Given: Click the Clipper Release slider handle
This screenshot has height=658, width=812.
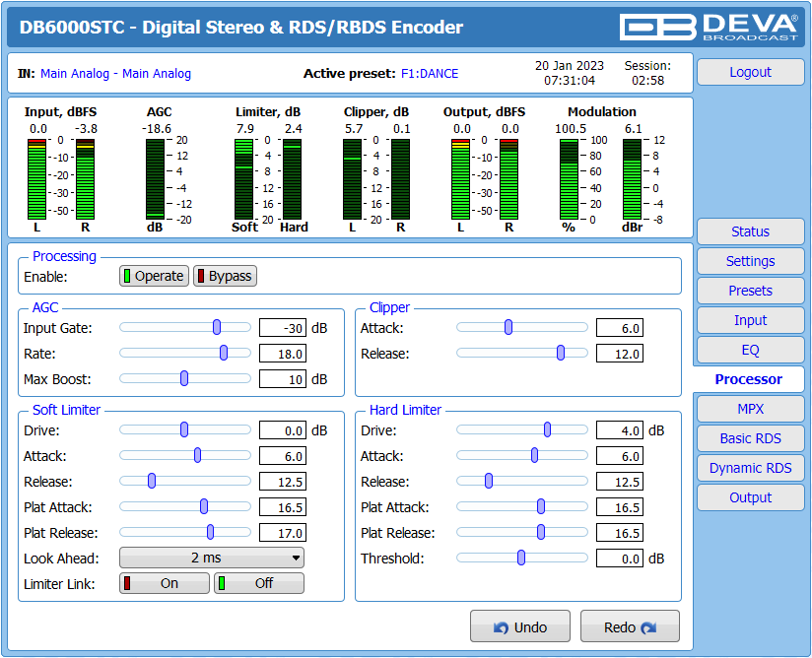Looking at the screenshot, I should click(561, 353).
